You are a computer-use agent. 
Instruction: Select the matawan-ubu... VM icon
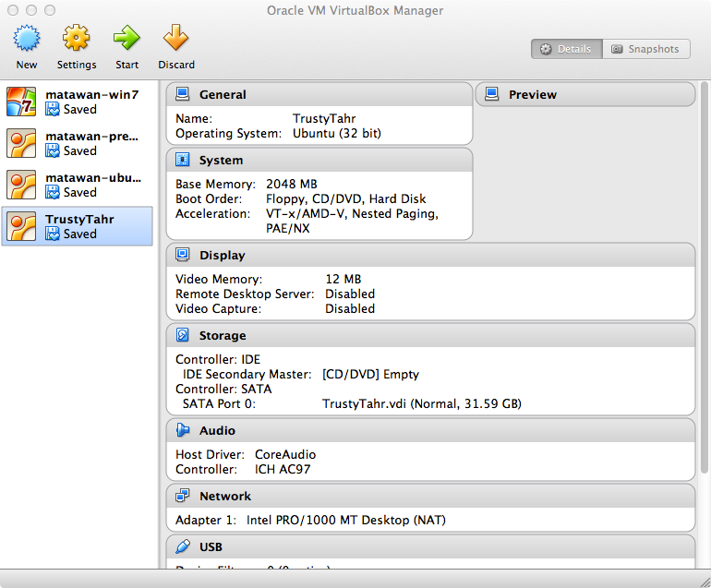[21, 185]
